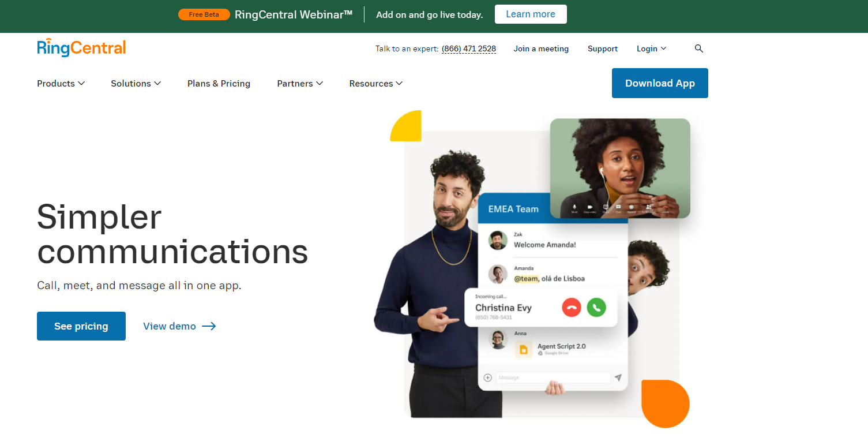
Task: Click the Stop video icon in the meeting toolbar
Action: [x=589, y=207]
